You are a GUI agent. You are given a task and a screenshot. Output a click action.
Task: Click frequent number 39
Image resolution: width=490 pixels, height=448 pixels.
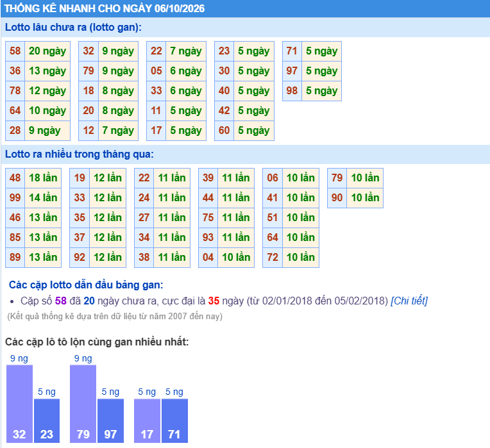208,178
